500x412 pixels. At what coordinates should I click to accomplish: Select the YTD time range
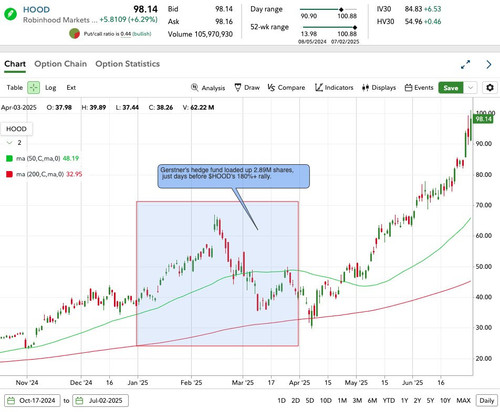pos(388,400)
